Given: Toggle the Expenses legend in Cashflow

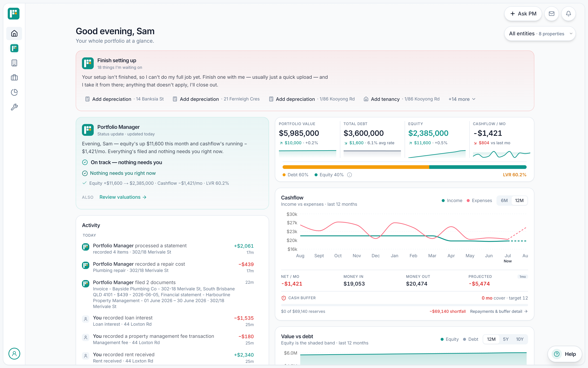Looking at the screenshot, I should pyautogui.click(x=479, y=201).
